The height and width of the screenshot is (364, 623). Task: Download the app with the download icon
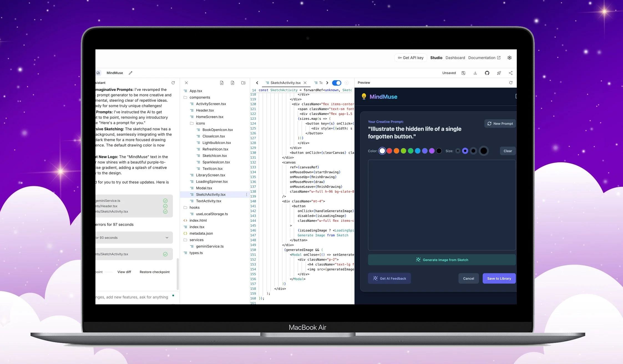point(475,73)
